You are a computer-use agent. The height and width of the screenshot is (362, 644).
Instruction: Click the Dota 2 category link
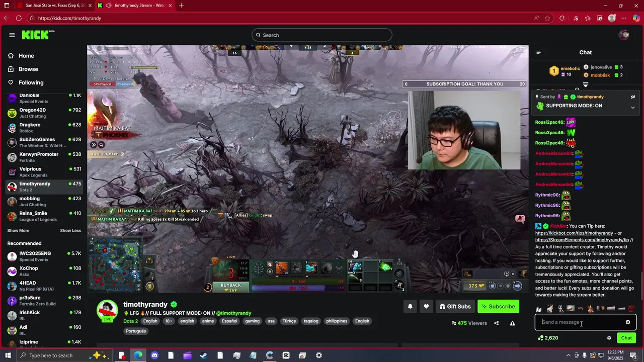pyautogui.click(x=130, y=321)
